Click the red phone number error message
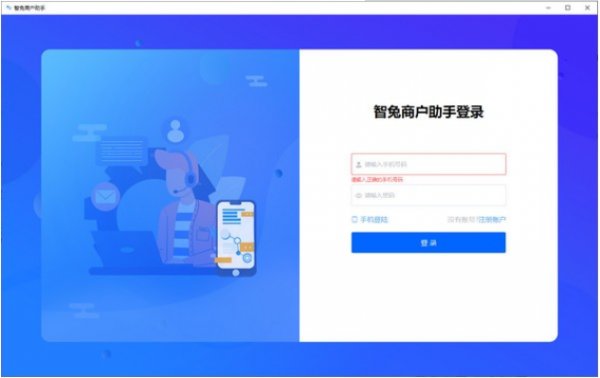The height and width of the screenshot is (378, 600). [377, 179]
